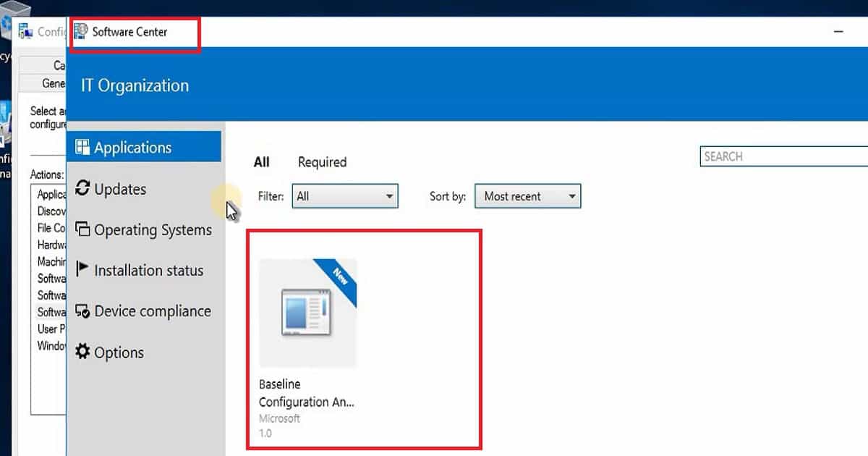Select Machin... action in Configuration Manager window
Image resolution: width=868 pixels, height=456 pixels.
coord(51,261)
